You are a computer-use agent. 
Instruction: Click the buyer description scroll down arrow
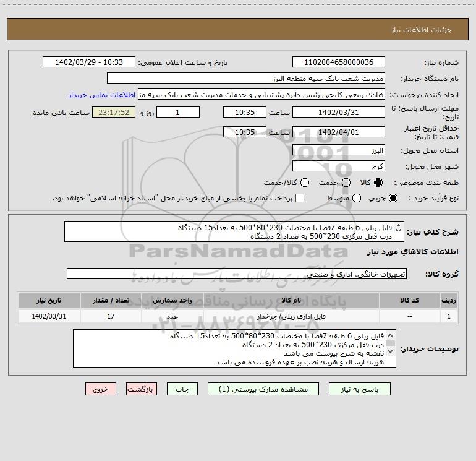click(391, 351)
